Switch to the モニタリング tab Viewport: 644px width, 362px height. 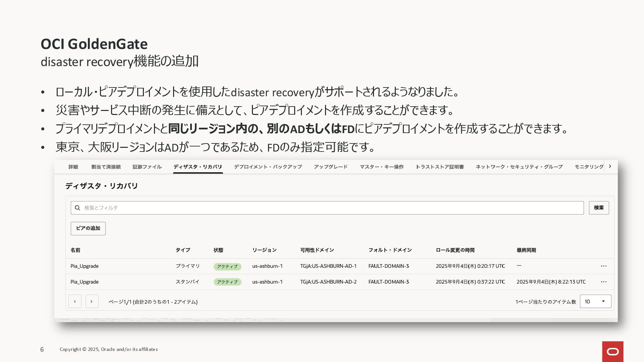(589, 167)
